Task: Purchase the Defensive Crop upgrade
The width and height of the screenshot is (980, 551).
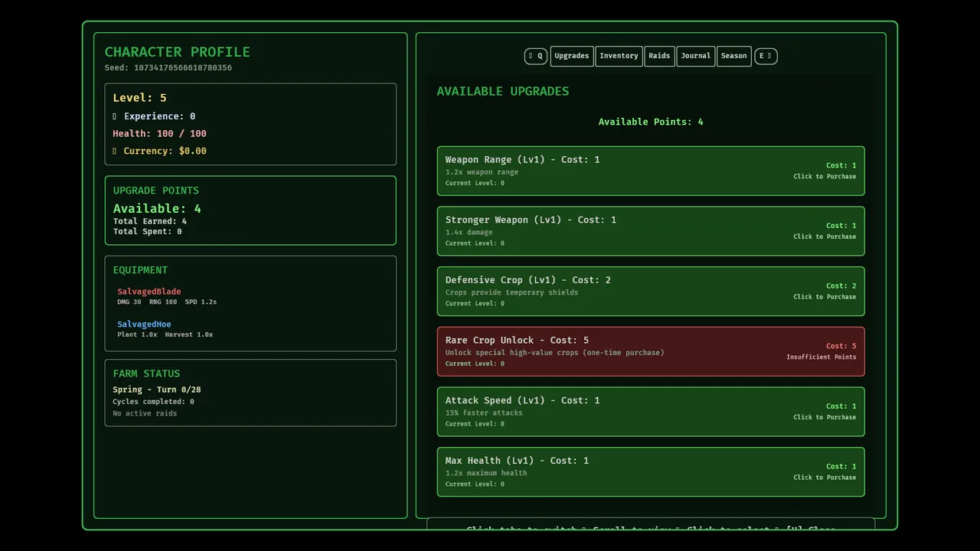Action: click(651, 291)
